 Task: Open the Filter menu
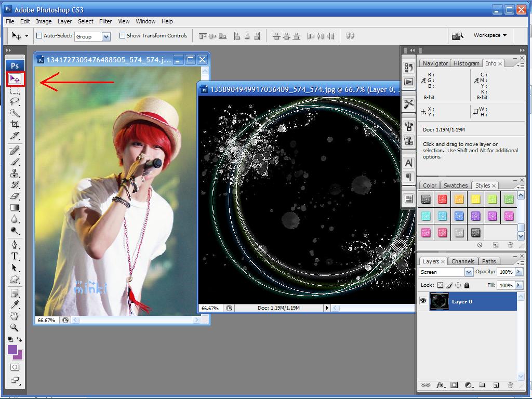pos(105,21)
